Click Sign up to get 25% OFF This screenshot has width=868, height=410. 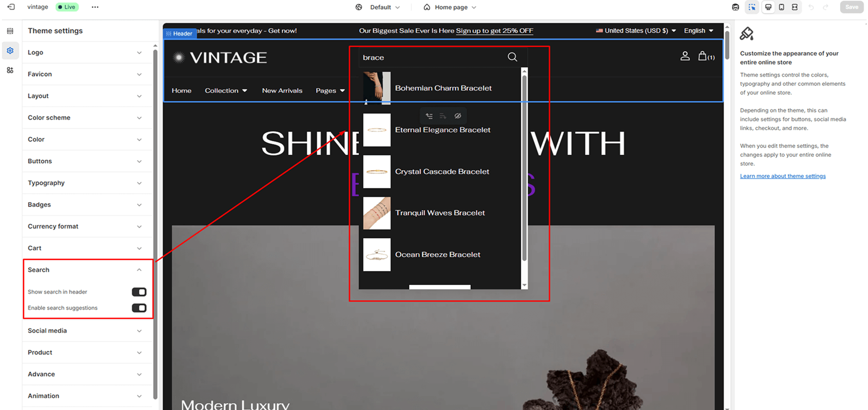pyautogui.click(x=494, y=30)
